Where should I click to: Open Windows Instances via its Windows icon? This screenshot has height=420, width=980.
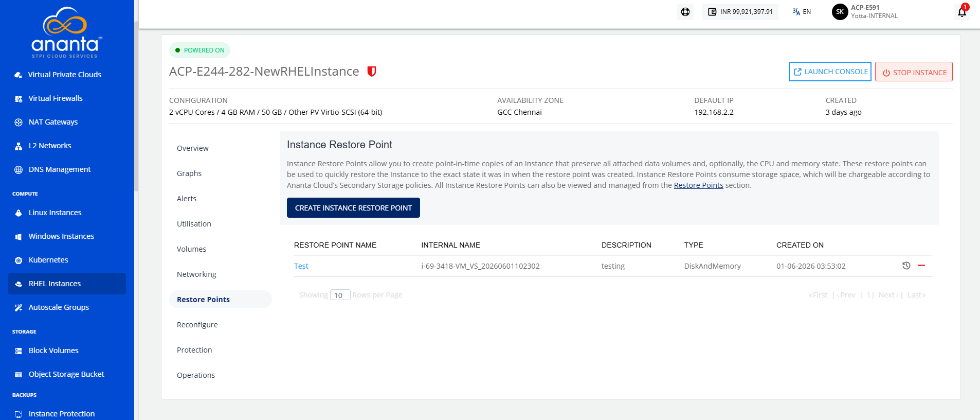coord(19,237)
